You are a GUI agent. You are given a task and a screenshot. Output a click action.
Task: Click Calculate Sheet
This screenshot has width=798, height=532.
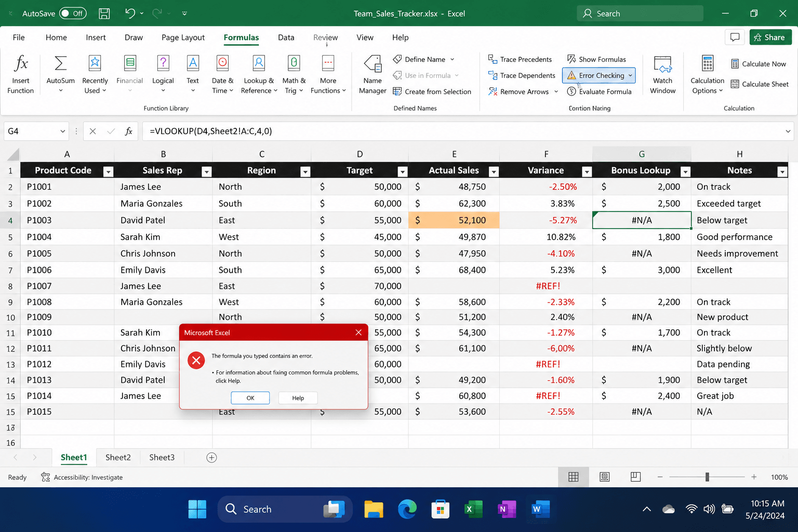pyautogui.click(x=760, y=84)
